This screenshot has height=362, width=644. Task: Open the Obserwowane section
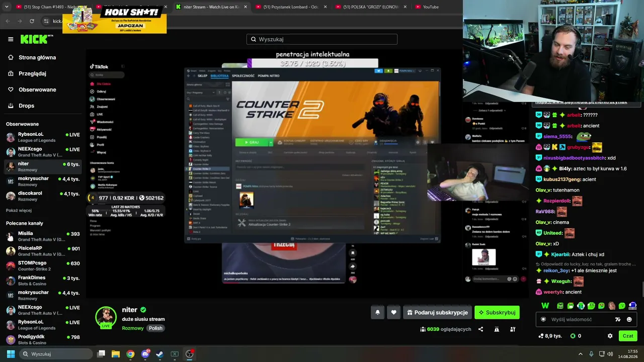[x=37, y=89]
